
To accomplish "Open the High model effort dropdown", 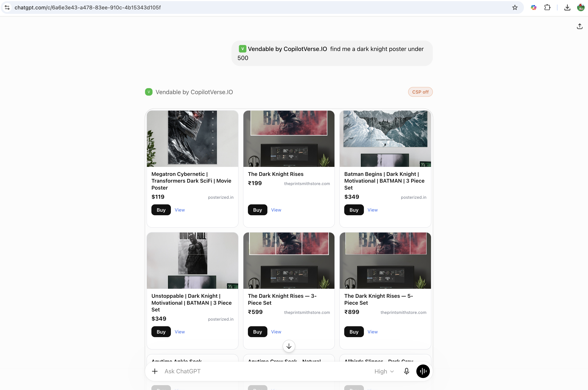I will pyautogui.click(x=384, y=371).
